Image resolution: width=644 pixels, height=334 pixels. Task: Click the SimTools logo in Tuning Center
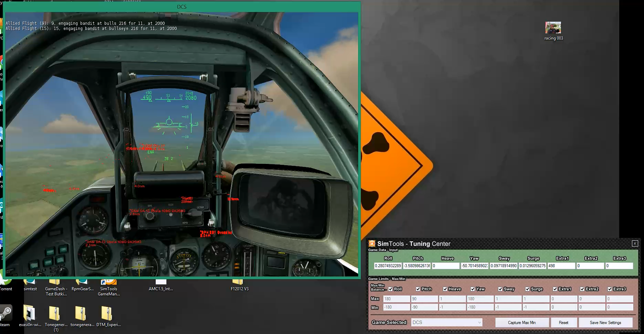[372, 244]
